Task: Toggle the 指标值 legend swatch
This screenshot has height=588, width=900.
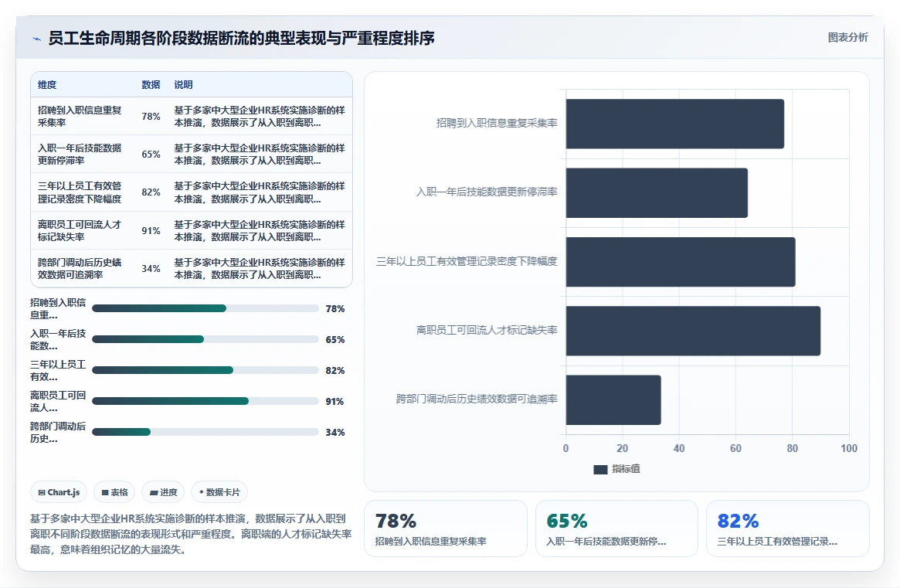Action: (600, 469)
